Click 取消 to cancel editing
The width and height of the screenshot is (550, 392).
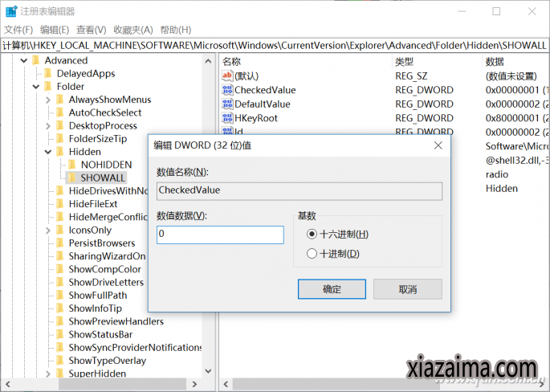click(x=408, y=289)
